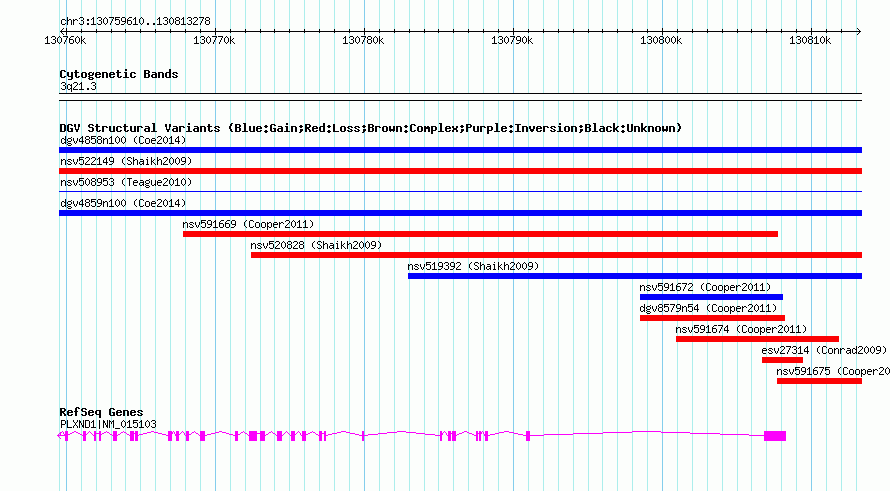Open the nsv591672 (Cooper2011) blue bar

click(711, 297)
